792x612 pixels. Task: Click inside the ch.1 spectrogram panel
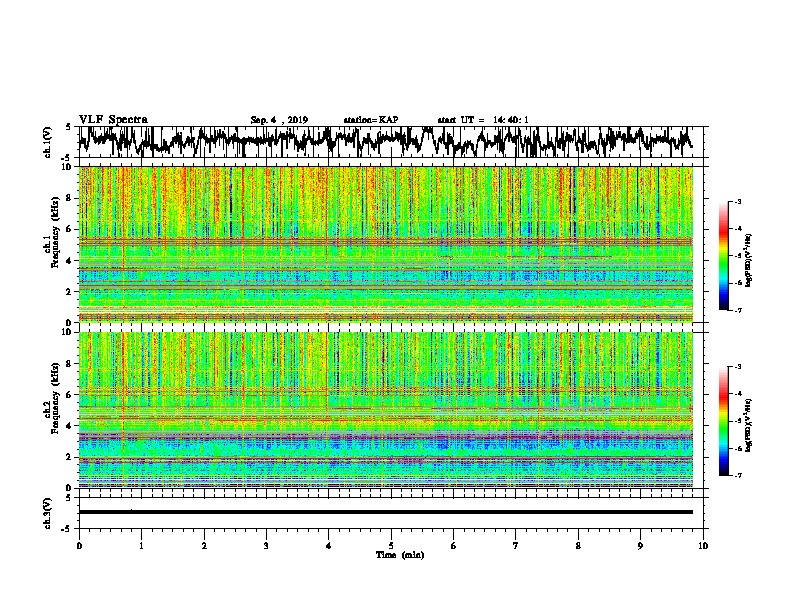pos(386,244)
